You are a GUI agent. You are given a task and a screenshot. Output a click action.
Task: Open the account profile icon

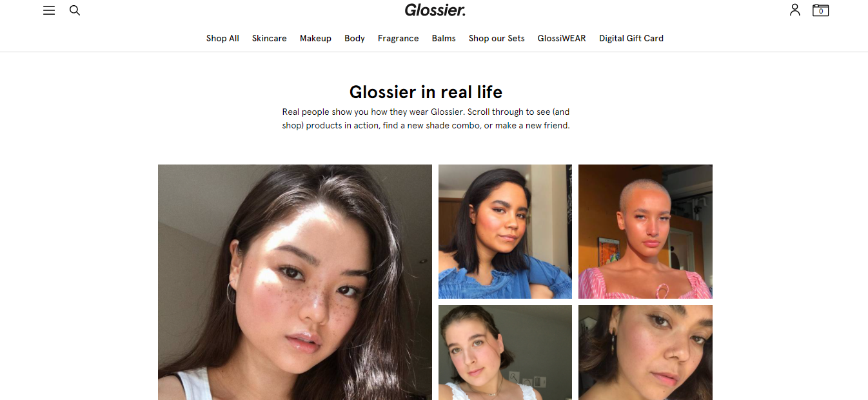tap(794, 10)
